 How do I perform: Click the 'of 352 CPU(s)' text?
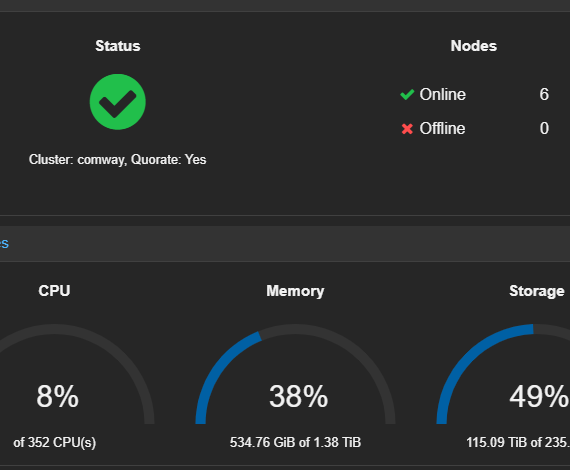tap(55, 442)
